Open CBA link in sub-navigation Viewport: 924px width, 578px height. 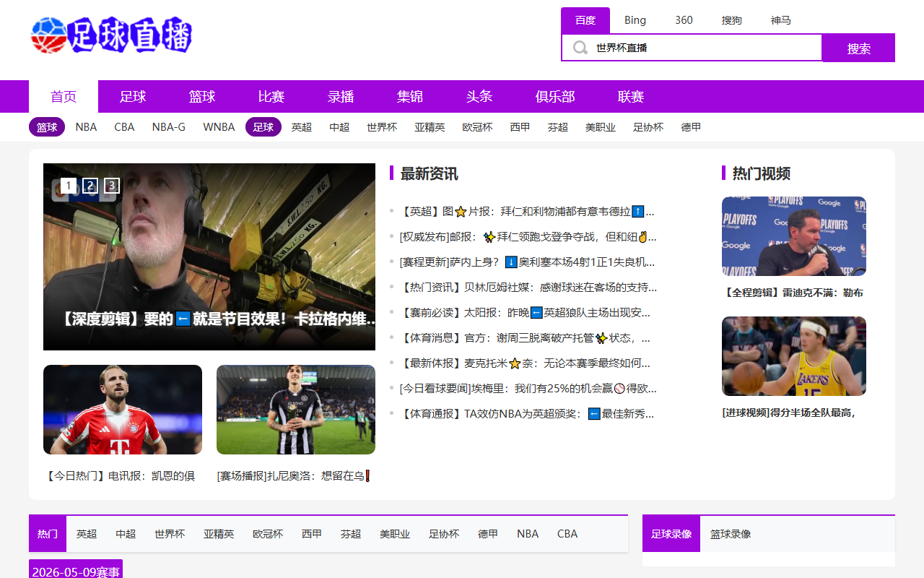click(124, 127)
